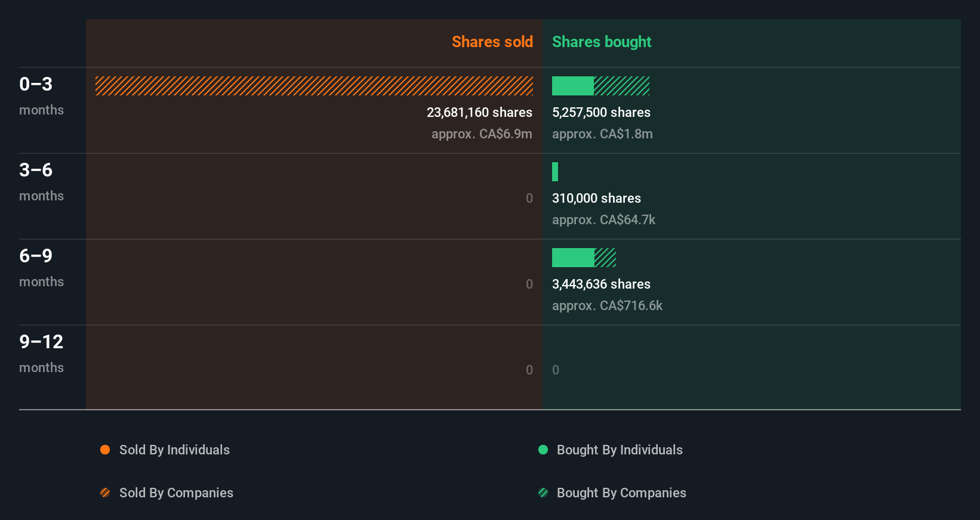Select the approx. CA$716.6k value

coord(607,305)
